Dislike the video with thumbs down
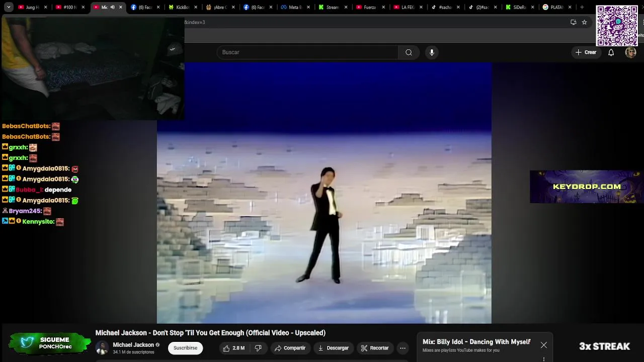This screenshot has width=644, height=362. pyautogui.click(x=258, y=348)
